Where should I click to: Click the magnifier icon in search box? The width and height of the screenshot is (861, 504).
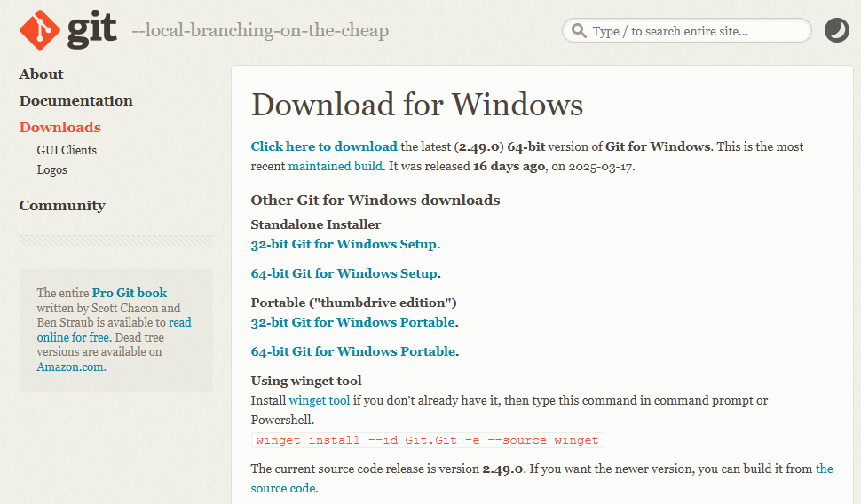[579, 30]
